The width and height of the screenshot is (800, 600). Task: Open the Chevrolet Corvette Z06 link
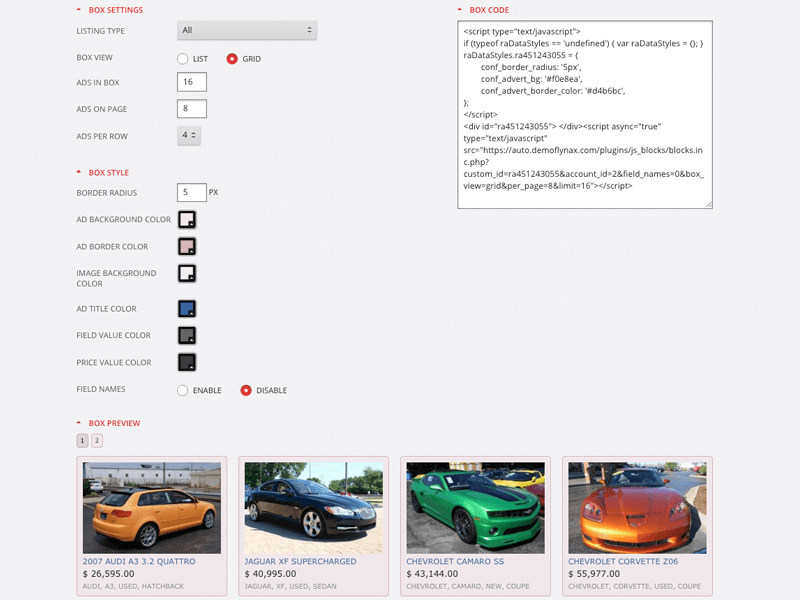623,561
